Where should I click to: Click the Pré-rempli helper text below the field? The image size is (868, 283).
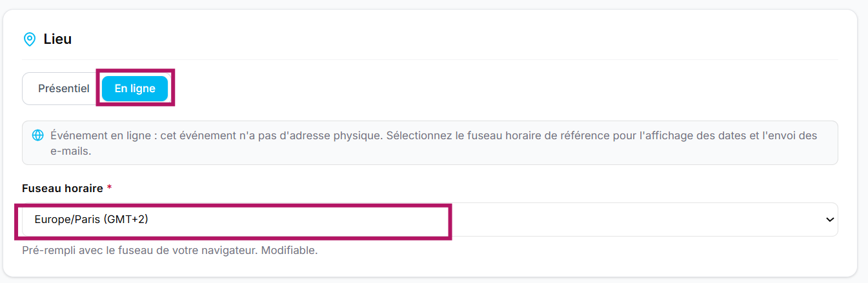click(170, 250)
